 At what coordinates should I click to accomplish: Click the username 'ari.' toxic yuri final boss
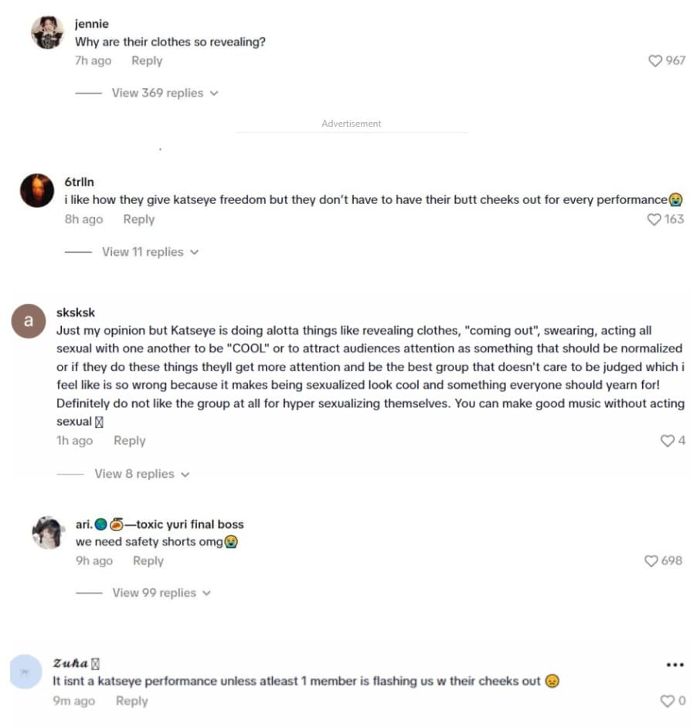pyautogui.click(x=159, y=524)
